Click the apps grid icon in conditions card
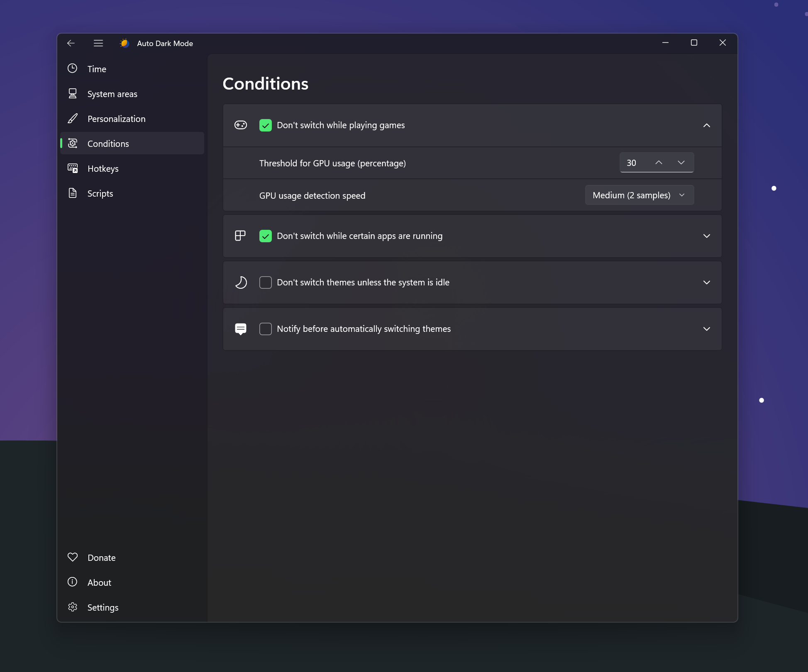 240,236
